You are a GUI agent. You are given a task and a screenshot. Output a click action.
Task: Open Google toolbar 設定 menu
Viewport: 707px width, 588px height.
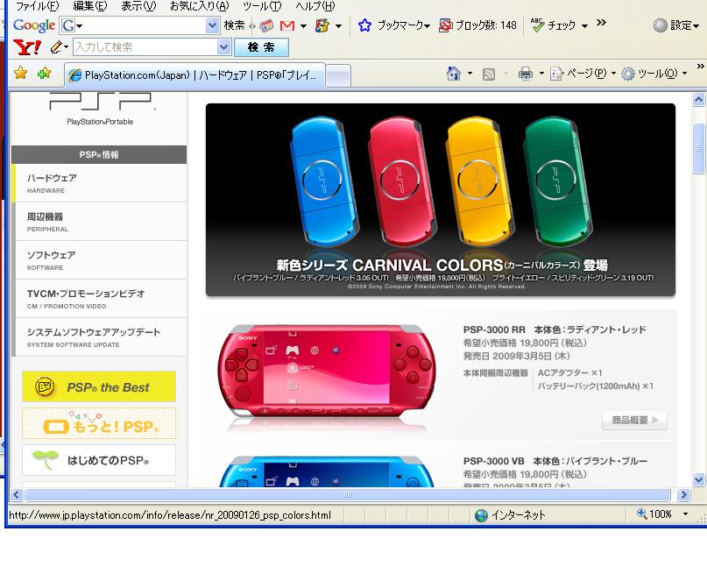[676, 25]
